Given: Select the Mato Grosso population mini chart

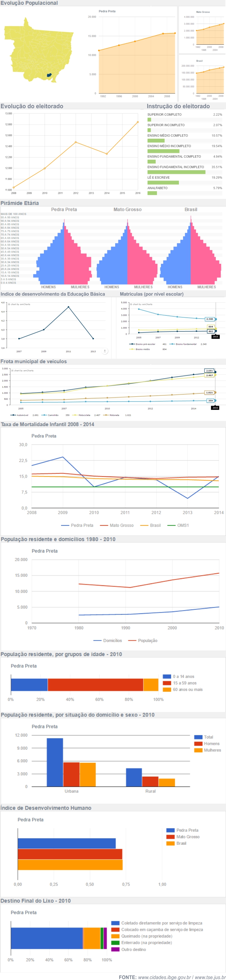Looking at the screenshot, I should point(202,31).
